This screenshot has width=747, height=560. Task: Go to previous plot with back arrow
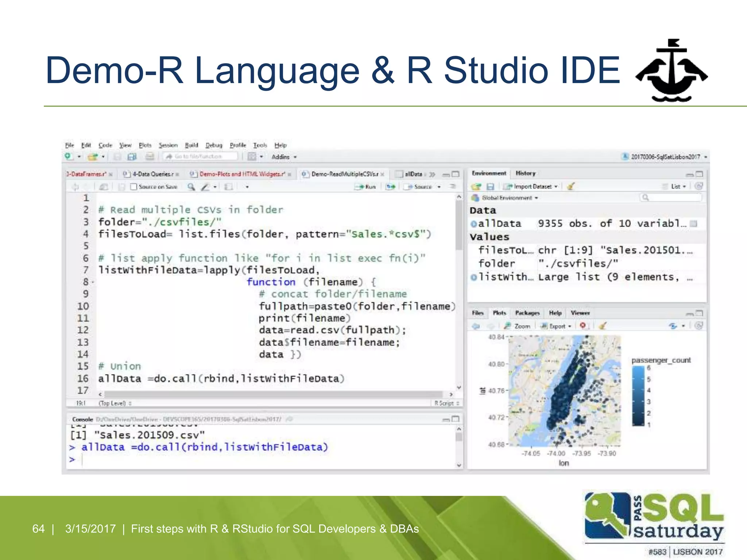tap(476, 326)
